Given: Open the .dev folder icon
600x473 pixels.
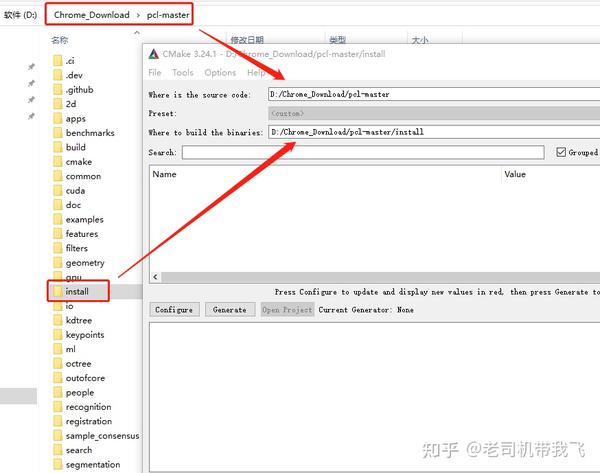Looking at the screenshot, I should point(58,75).
